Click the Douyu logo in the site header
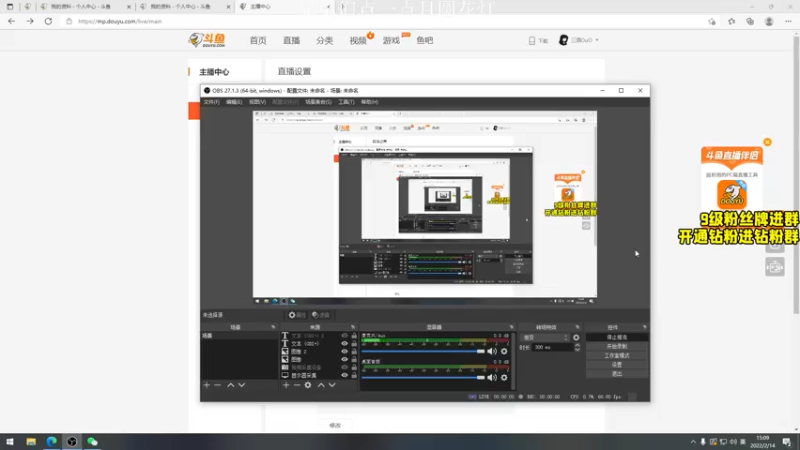The image size is (800, 450). pos(207,40)
